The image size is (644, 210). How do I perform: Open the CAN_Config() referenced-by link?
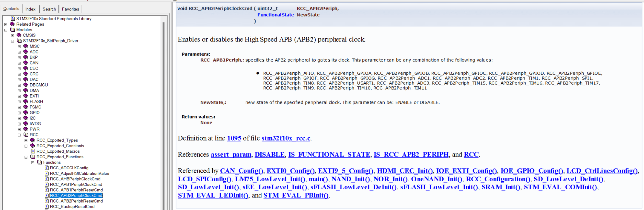pos(241,171)
